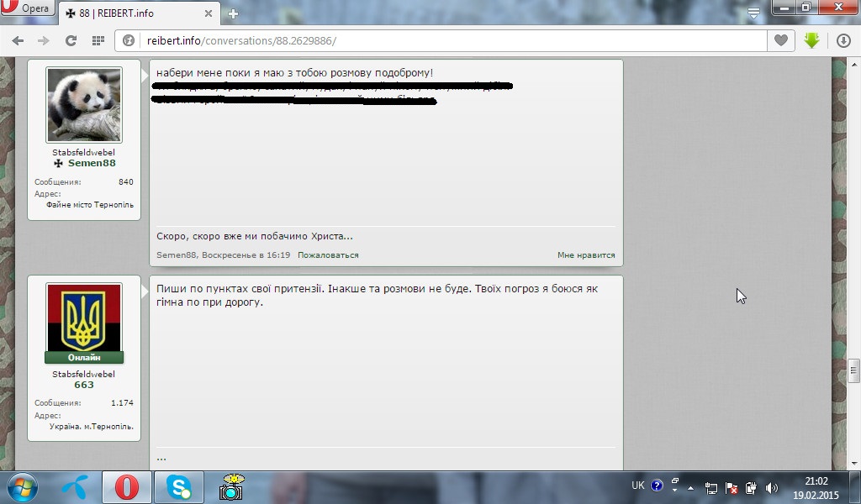Click Semen88's message count 840
Viewport: 861px width, 504px height.
(126, 182)
